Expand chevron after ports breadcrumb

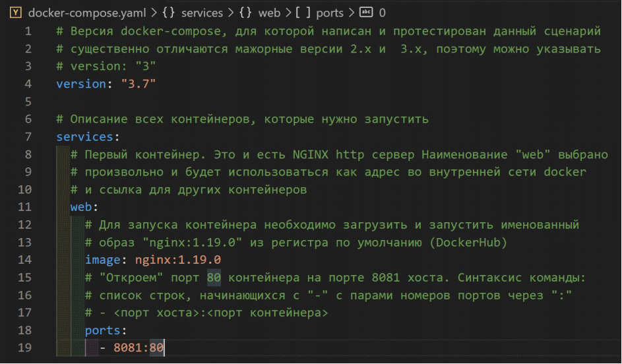(x=351, y=13)
